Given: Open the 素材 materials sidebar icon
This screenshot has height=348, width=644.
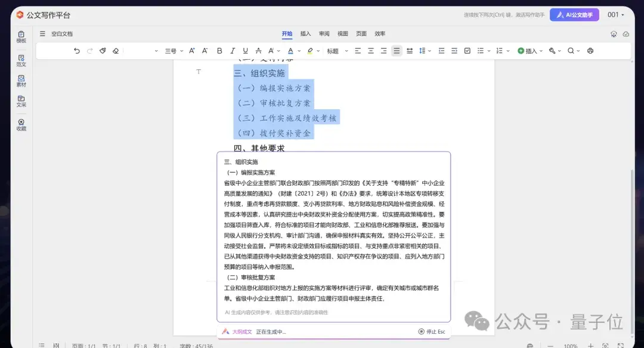Looking at the screenshot, I should 21,81.
